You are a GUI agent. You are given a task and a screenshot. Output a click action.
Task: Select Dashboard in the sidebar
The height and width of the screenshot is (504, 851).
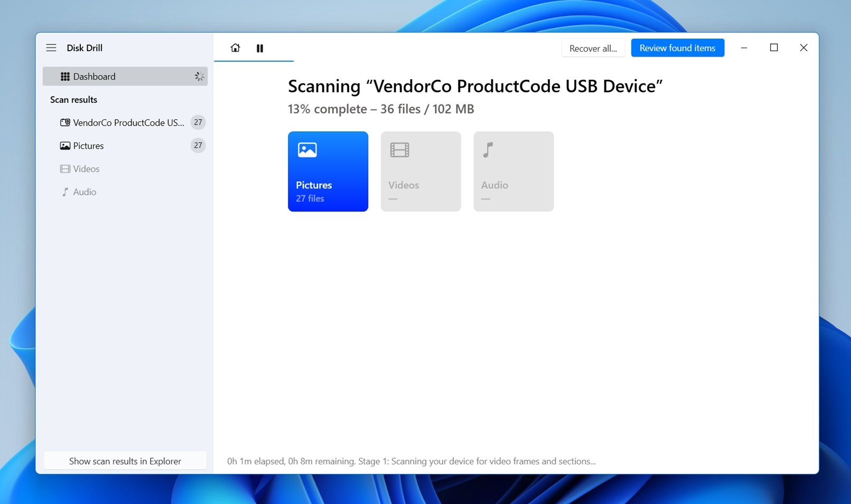click(125, 77)
